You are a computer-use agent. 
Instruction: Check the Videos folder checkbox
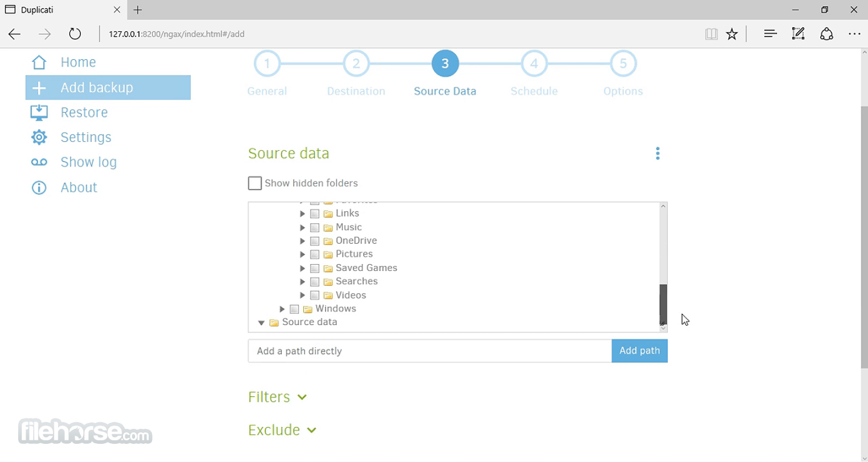tap(315, 296)
